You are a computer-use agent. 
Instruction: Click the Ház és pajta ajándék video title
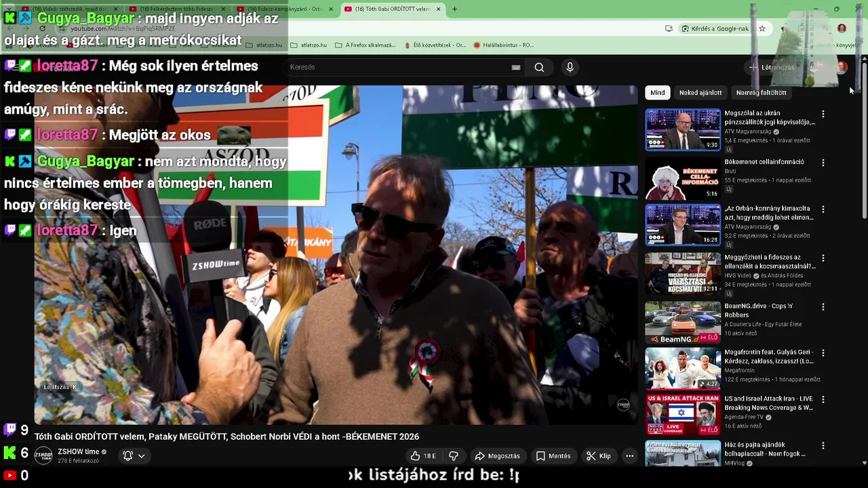tap(765, 449)
